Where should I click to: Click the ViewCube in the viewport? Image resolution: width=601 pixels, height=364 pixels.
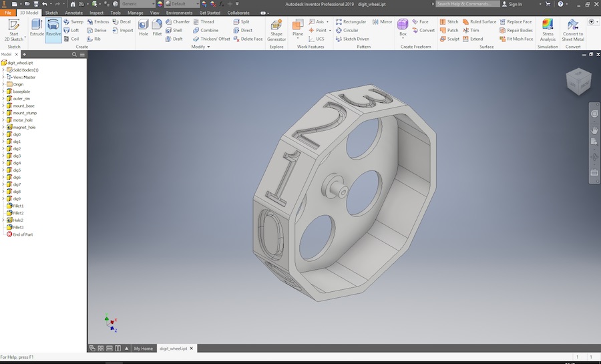[x=578, y=81]
